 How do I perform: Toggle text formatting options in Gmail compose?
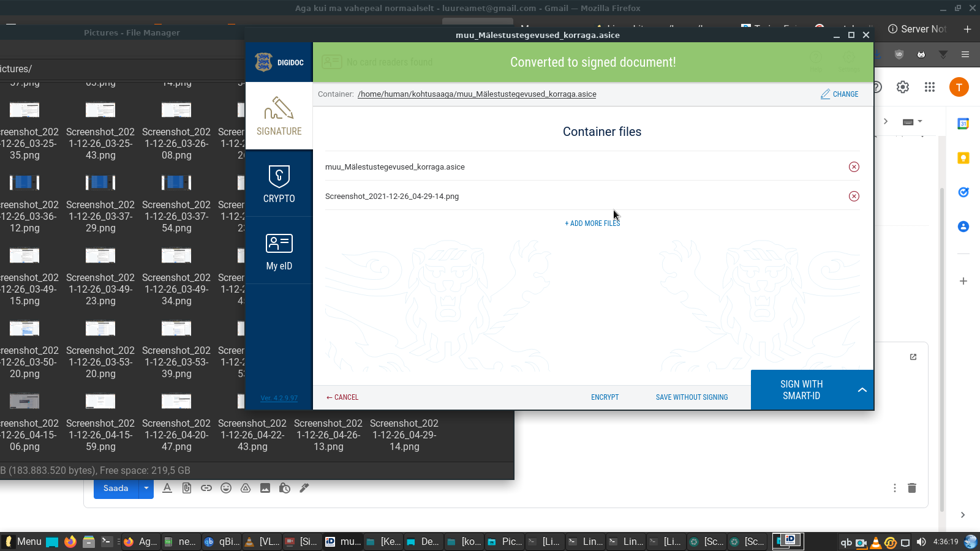(x=167, y=488)
